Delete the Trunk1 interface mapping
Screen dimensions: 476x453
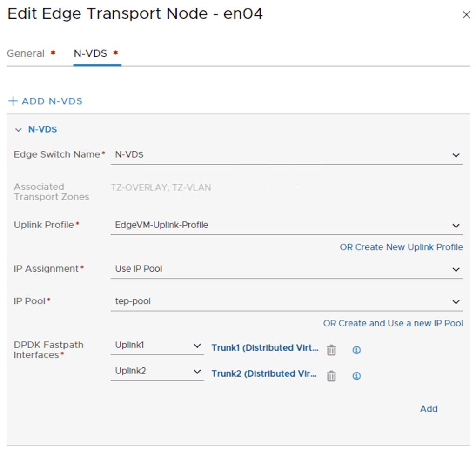click(331, 349)
